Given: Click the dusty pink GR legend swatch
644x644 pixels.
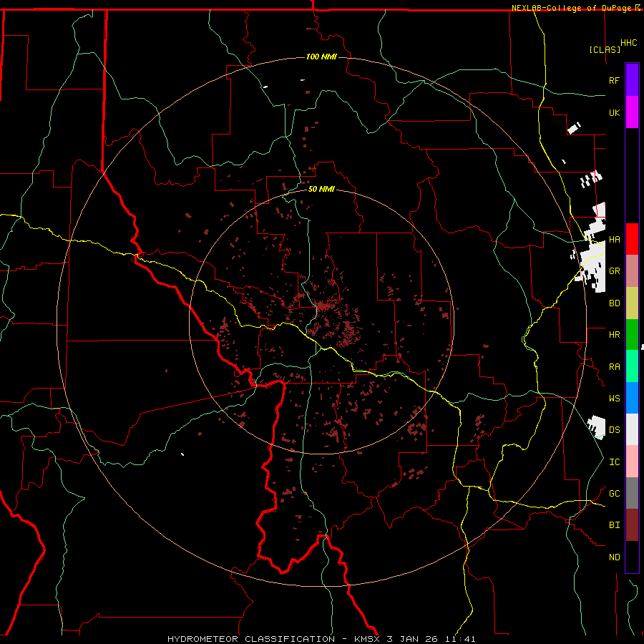Looking at the screenshot, I should (x=632, y=270).
